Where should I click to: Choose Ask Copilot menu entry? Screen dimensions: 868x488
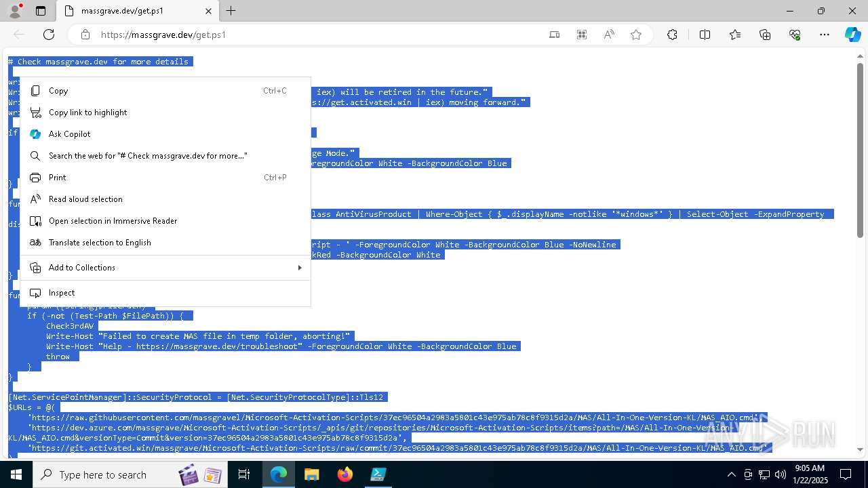[x=165, y=134]
